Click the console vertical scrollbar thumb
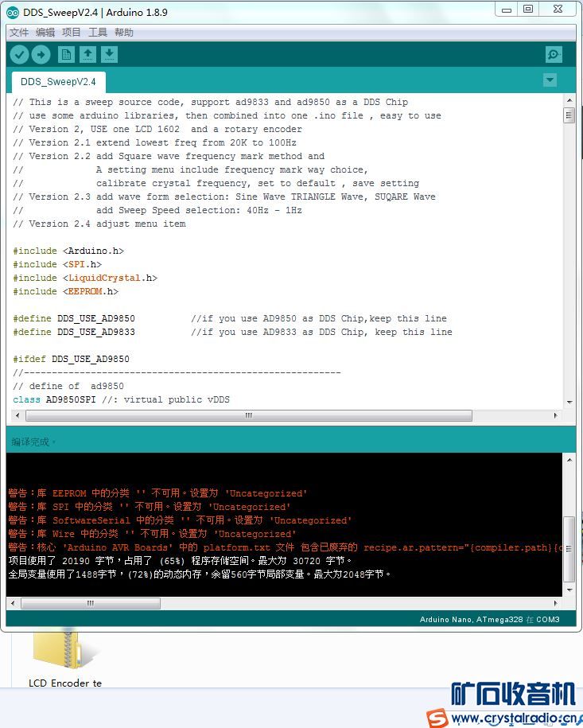The width and height of the screenshot is (583, 728). coord(569,549)
